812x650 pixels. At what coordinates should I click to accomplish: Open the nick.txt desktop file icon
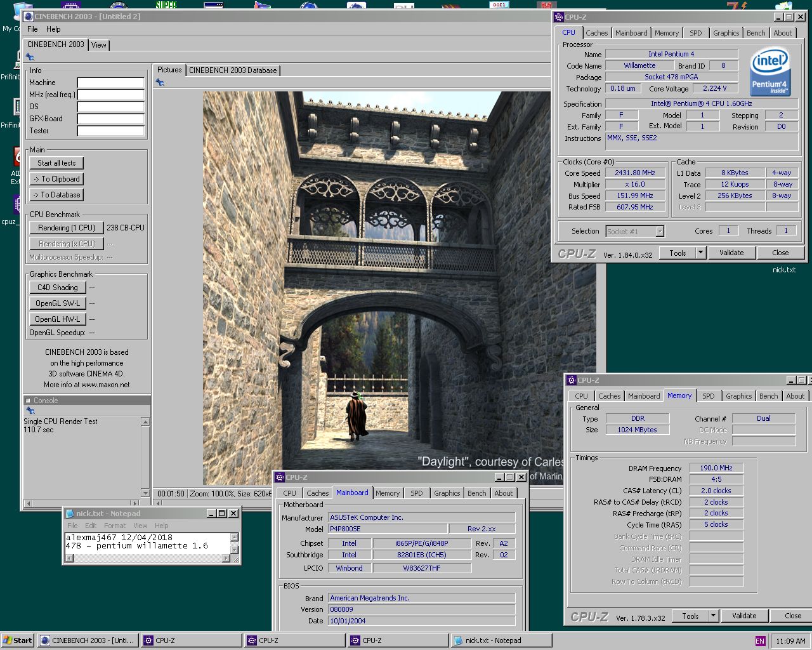point(784,270)
